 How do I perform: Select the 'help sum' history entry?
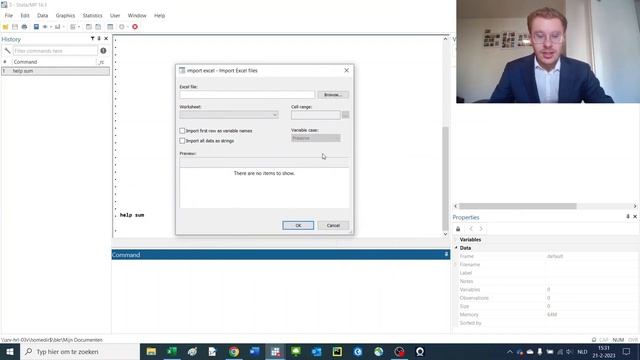click(56, 71)
